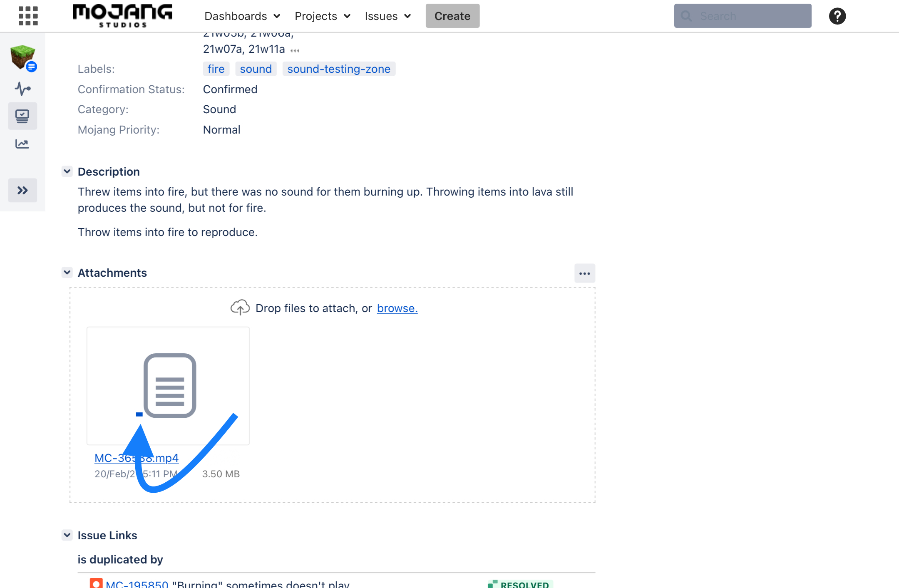This screenshot has height=588, width=899.
Task: Open the Projects dropdown menu
Action: click(323, 16)
